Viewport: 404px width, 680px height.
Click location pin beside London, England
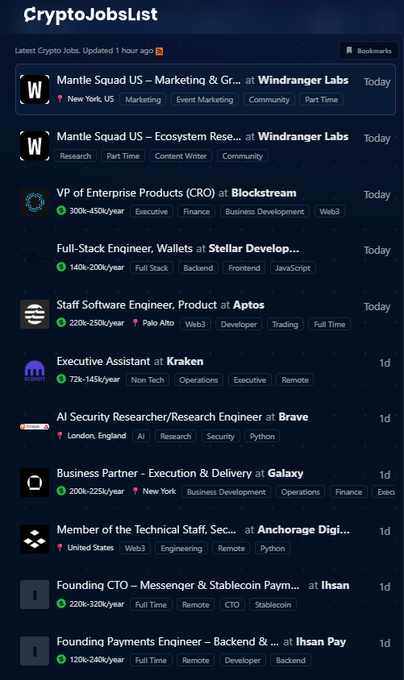pos(60,435)
